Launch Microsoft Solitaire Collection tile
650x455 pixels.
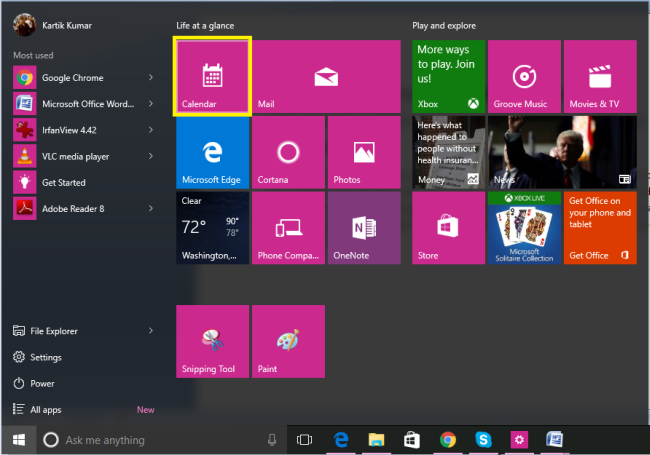click(x=524, y=228)
